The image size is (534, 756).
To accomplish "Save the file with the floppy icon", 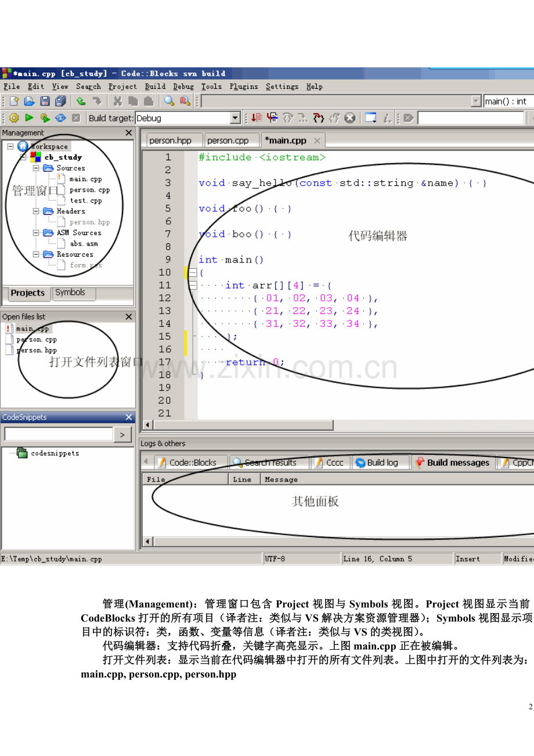I will tap(45, 101).
